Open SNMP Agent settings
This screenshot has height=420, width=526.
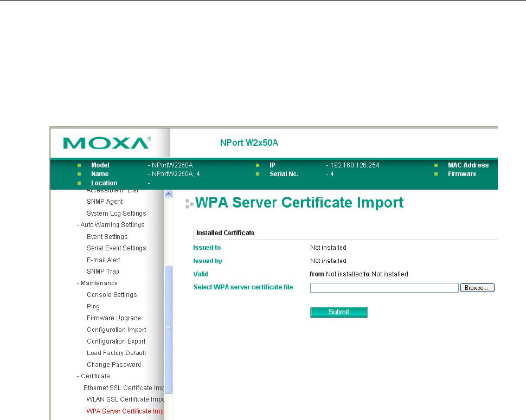pos(105,202)
